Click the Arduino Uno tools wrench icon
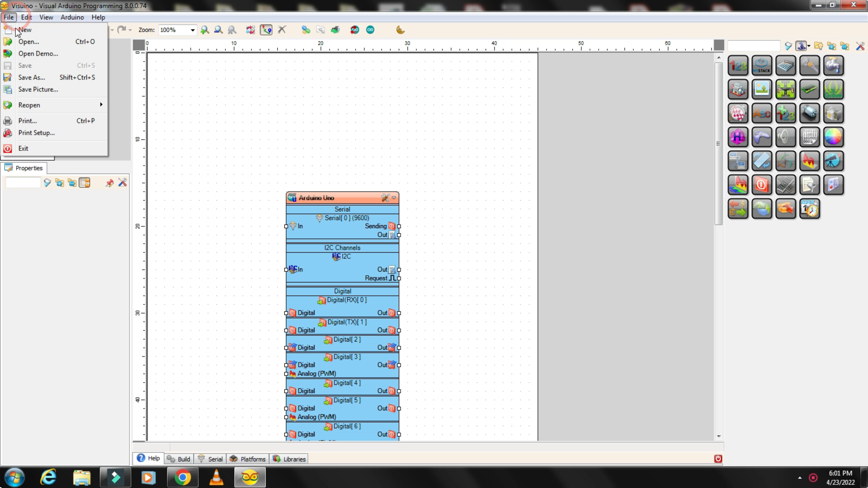868x488 pixels. (385, 198)
